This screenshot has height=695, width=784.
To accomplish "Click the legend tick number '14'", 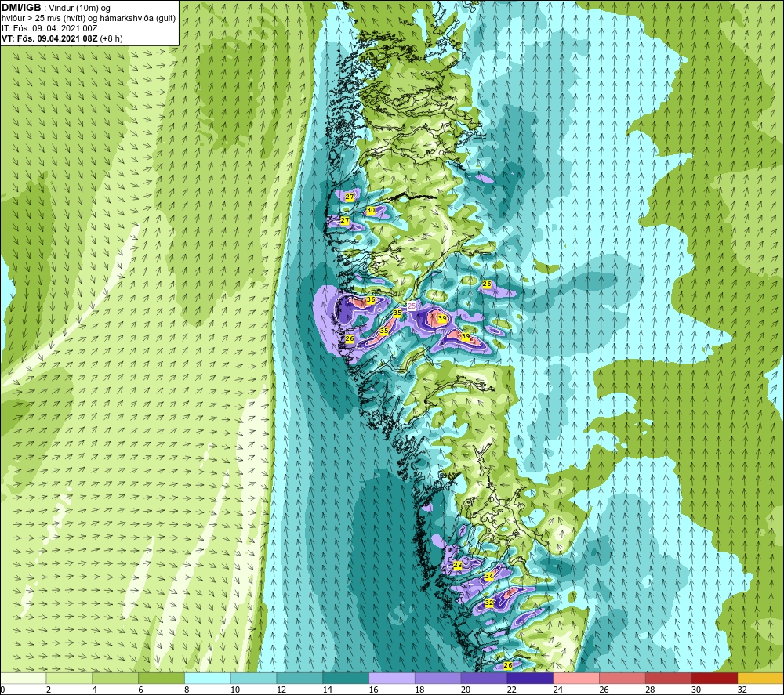I will [x=328, y=690].
